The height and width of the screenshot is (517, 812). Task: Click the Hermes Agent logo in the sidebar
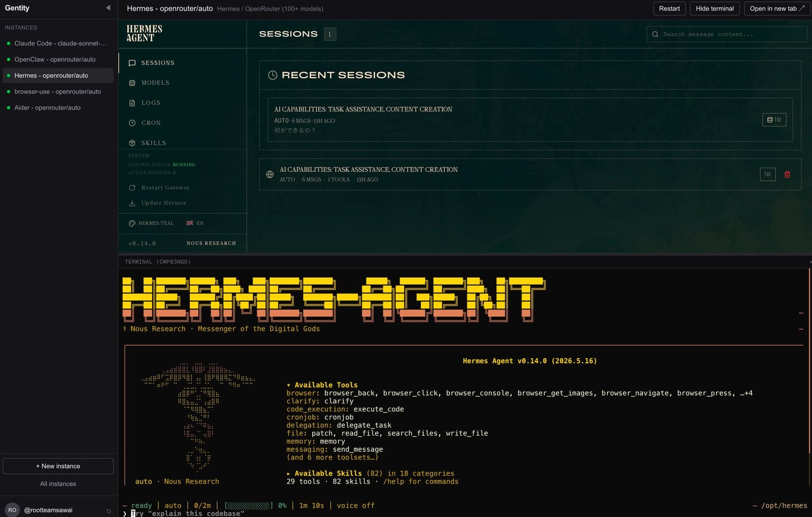coord(144,33)
